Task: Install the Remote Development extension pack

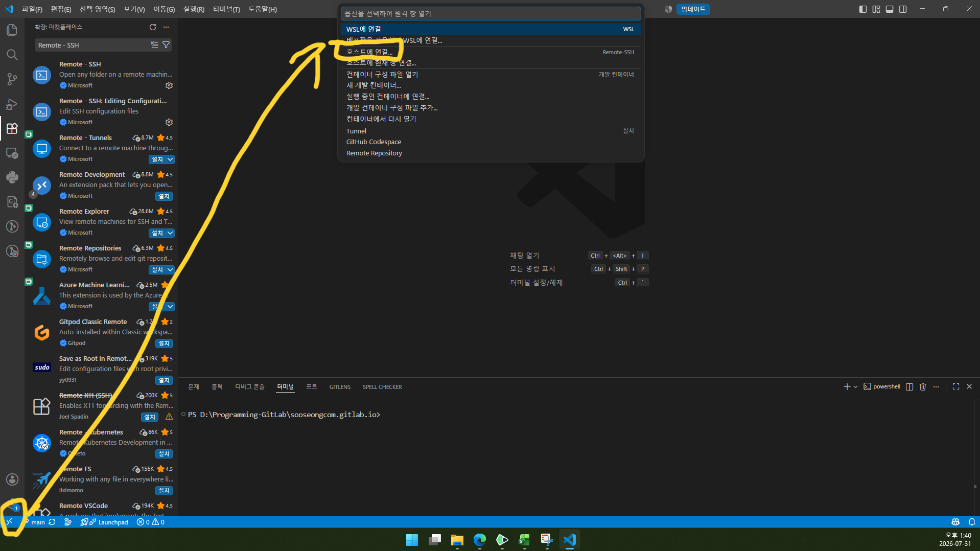Action: pyautogui.click(x=164, y=196)
